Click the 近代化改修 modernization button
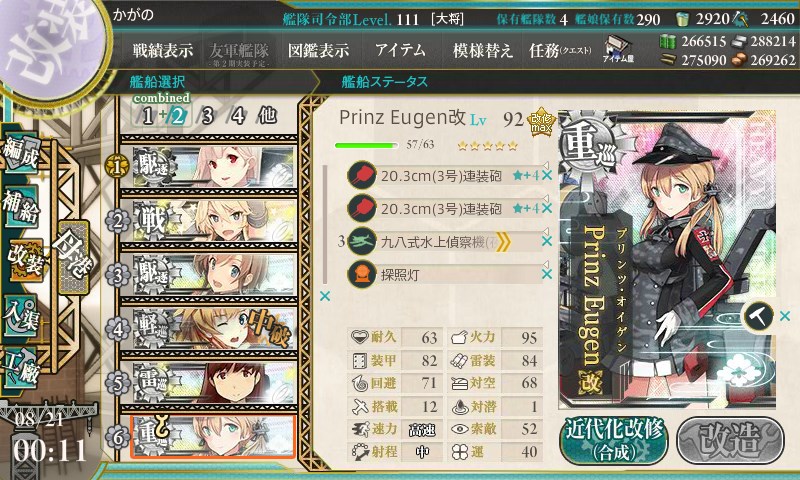 click(614, 440)
